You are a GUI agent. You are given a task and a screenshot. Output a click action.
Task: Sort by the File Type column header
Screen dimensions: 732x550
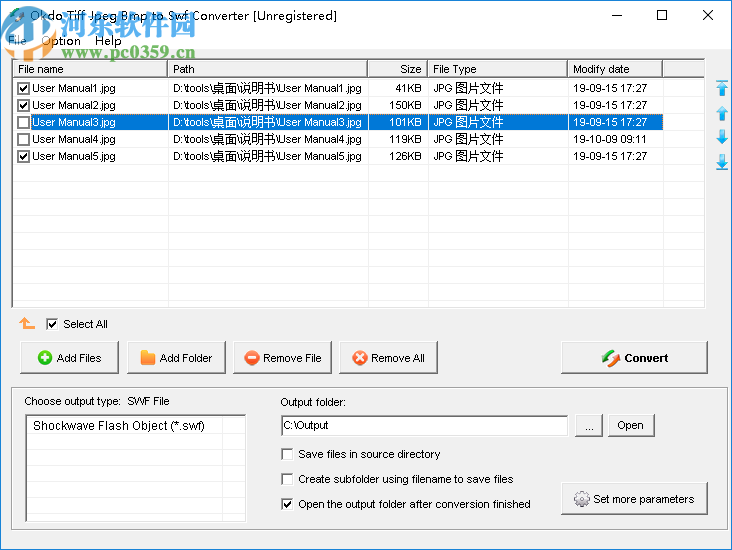click(x=498, y=69)
